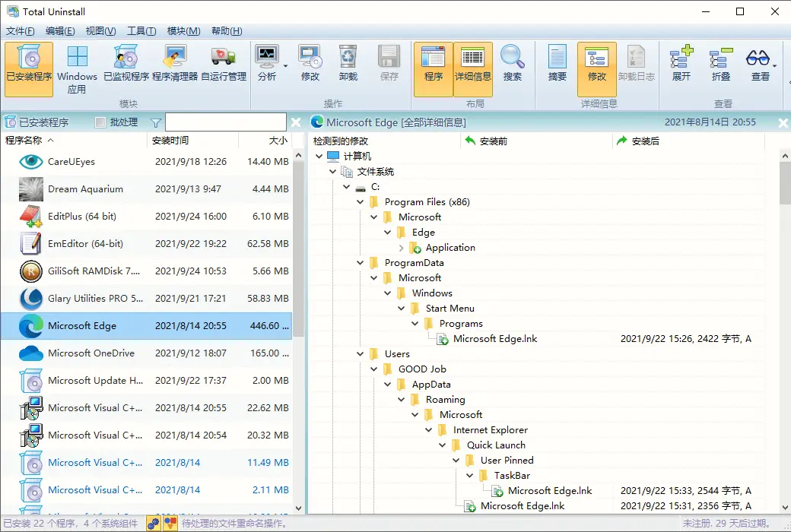The height and width of the screenshot is (532, 791).
Task: Click the status bar gears icon
Action: (154, 524)
